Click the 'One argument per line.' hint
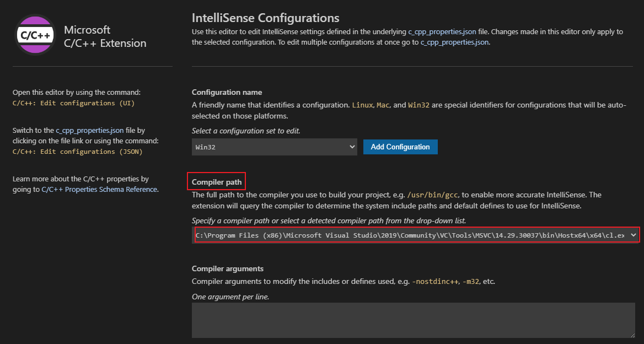Image resolution: width=644 pixels, height=344 pixels. [x=230, y=297]
